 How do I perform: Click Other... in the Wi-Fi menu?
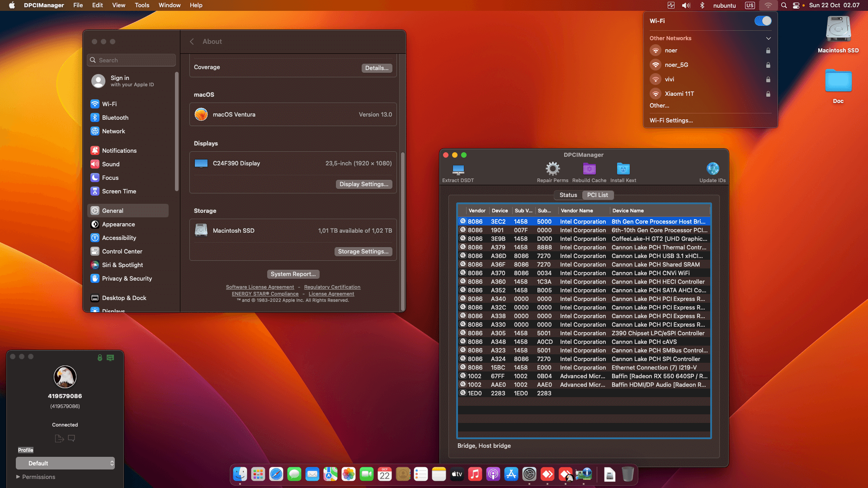[x=659, y=105]
